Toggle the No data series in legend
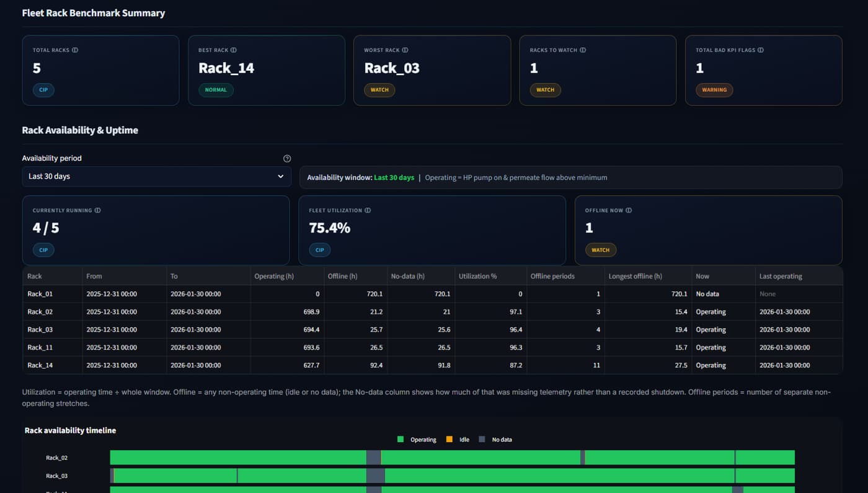868x493 pixels. pos(495,440)
